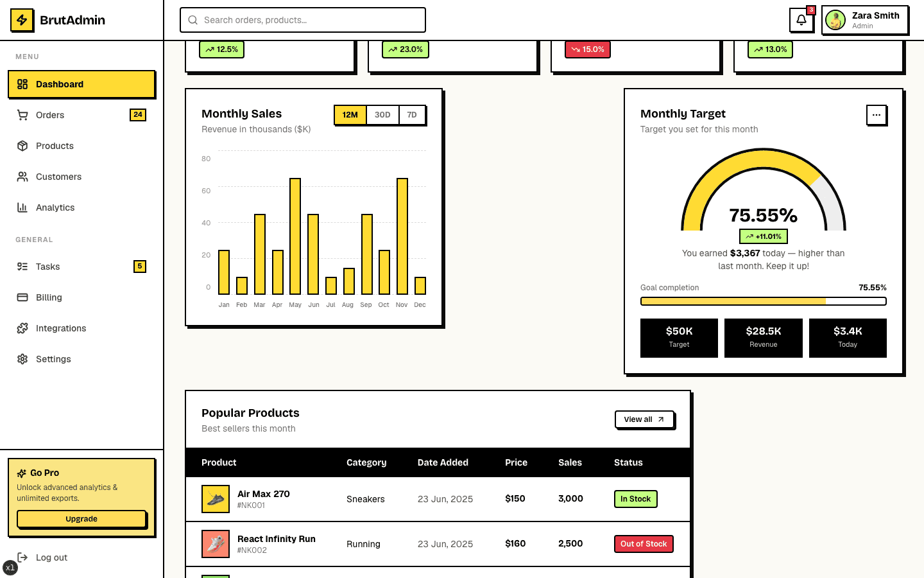The image size is (924, 578).
Task: Click the Goal completion progress bar
Action: coord(764,301)
